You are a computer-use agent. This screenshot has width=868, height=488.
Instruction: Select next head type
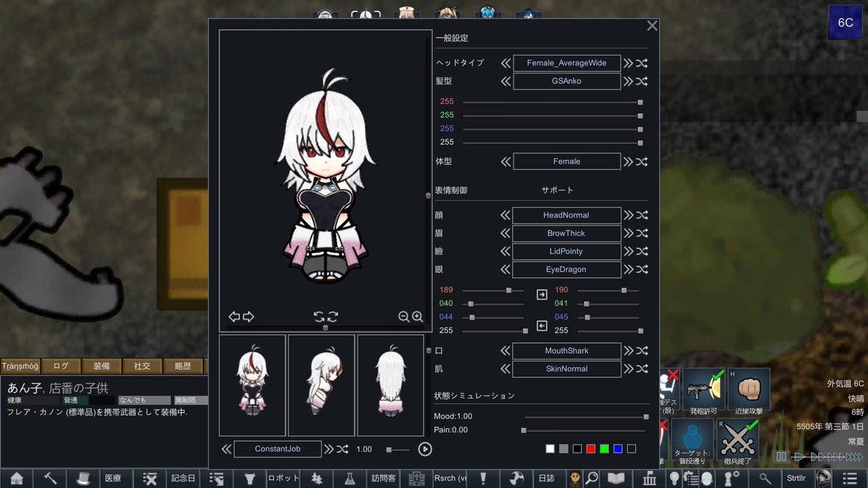(x=628, y=63)
